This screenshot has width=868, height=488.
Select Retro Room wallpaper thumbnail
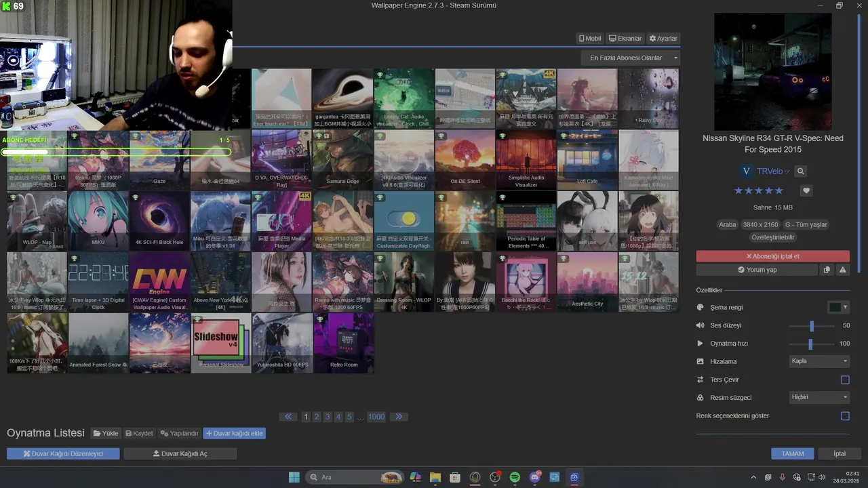pyautogui.click(x=343, y=343)
